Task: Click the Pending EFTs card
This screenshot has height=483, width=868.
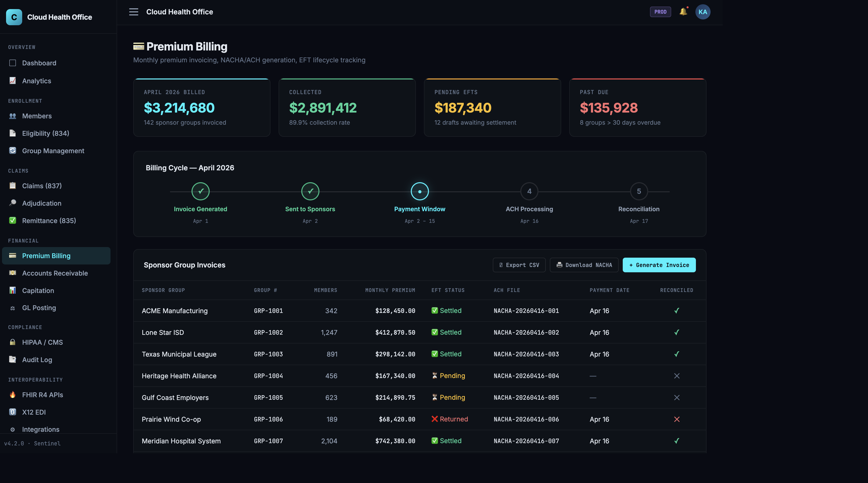Action: (492, 108)
